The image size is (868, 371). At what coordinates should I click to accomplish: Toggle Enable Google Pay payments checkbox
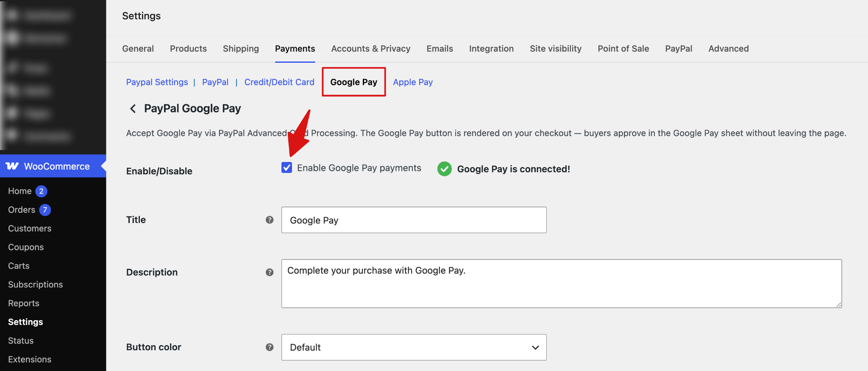point(287,167)
